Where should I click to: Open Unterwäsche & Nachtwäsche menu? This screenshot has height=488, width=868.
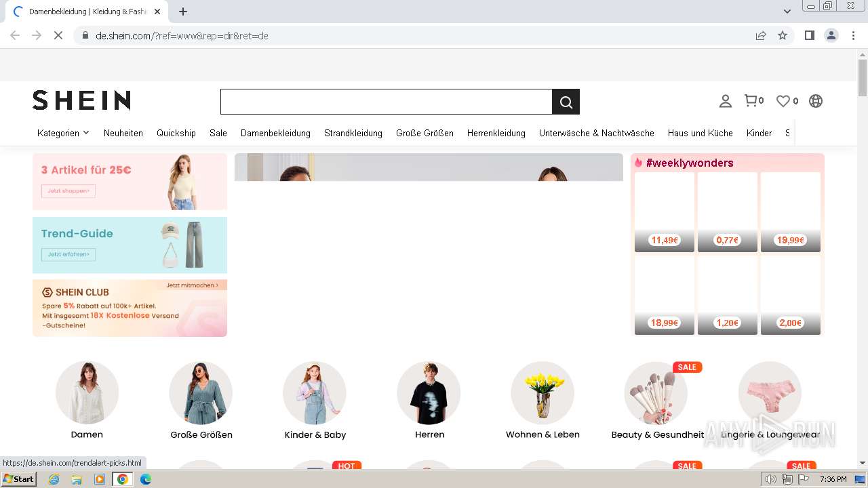point(597,133)
